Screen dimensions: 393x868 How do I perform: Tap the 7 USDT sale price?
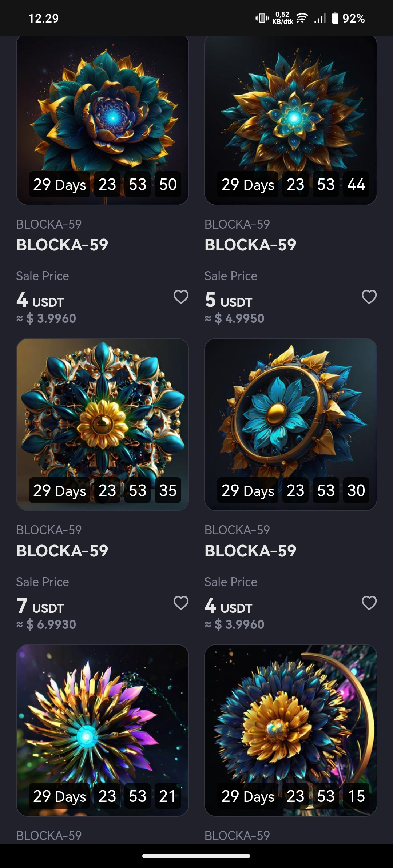click(x=40, y=607)
